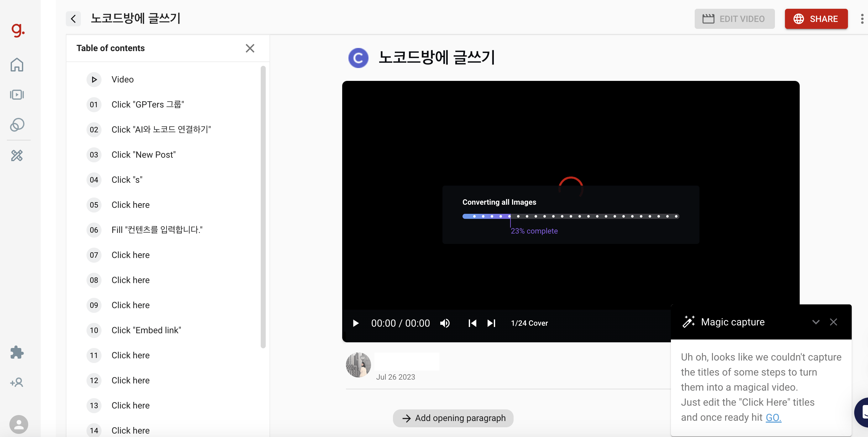Screen dimensions: 868x437
Task: Mute the video volume
Action: click(x=445, y=323)
